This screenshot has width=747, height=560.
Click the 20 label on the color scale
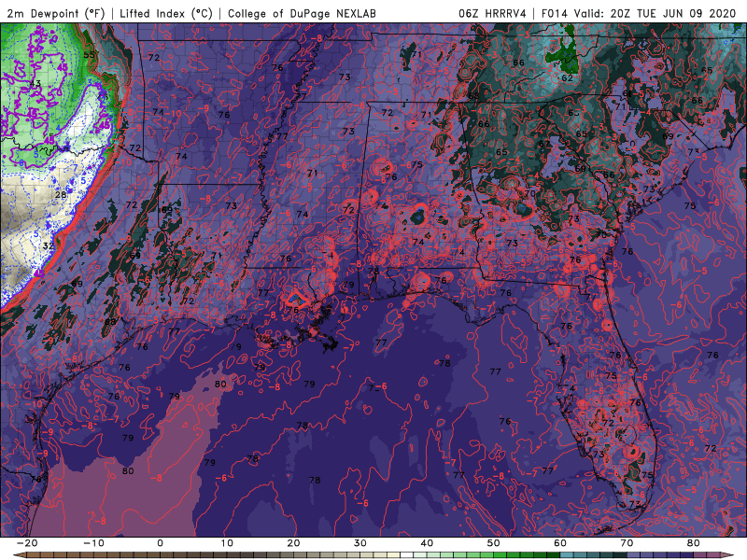[x=293, y=543]
